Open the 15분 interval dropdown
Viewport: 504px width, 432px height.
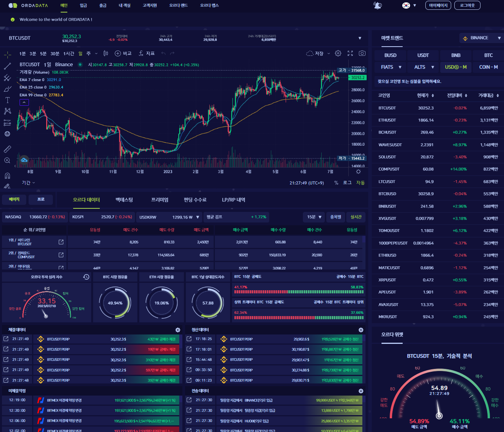click(x=314, y=217)
